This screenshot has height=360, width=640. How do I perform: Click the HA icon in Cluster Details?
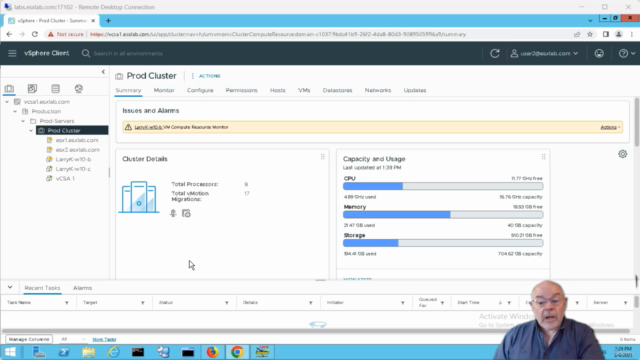pyautogui.click(x=187, y=213)
